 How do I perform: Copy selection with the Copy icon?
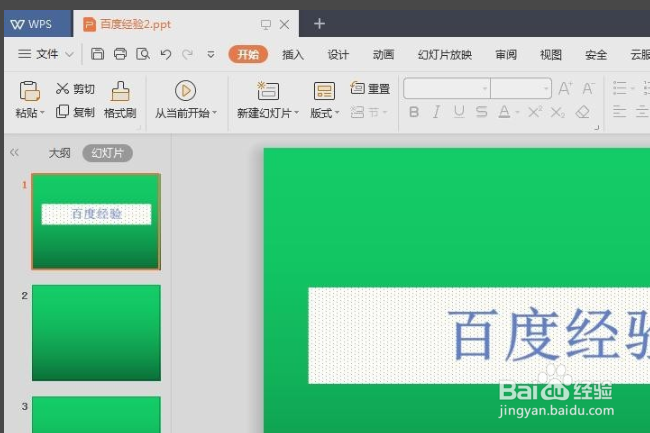(62, 111)
